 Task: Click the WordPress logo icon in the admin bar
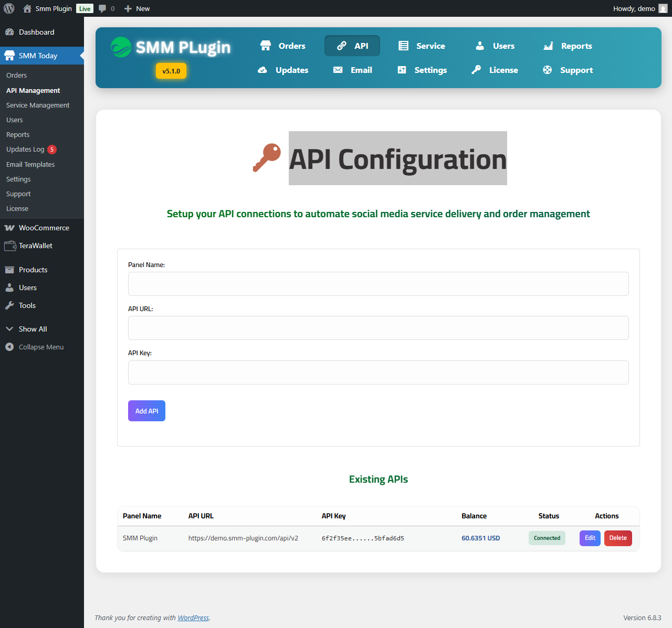9,8
